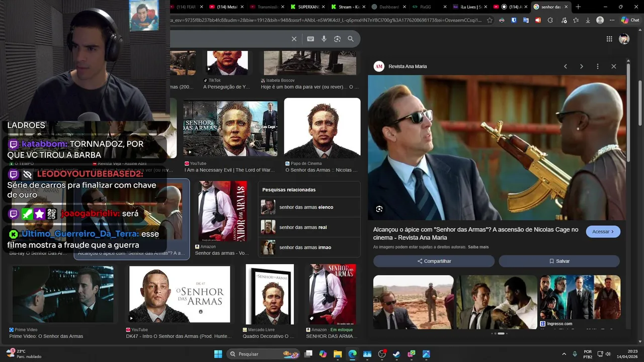This screenshot has height=362, width=644.
Task: Open the Papo de Cinema image result
Action: pos(322,128)
